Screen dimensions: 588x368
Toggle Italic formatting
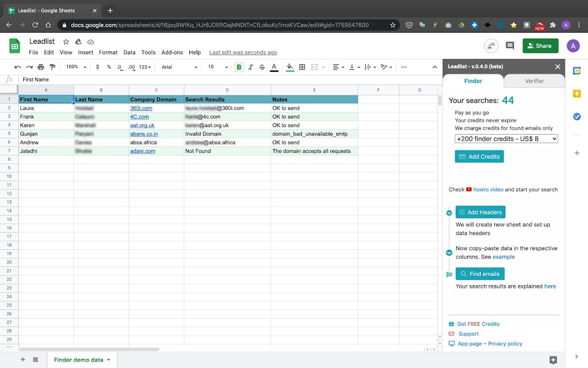point(250,67)
